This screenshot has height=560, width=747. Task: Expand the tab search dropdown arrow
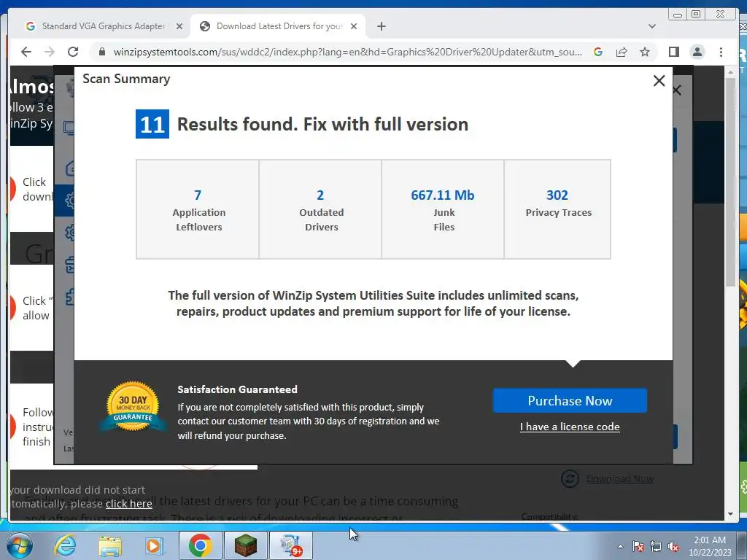[652, 26]
